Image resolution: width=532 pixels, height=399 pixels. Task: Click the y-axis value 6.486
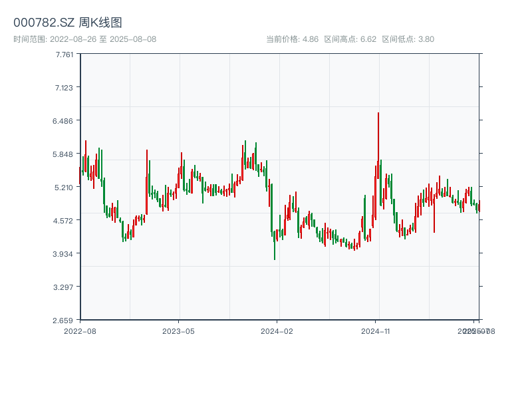tap(63, 121)
